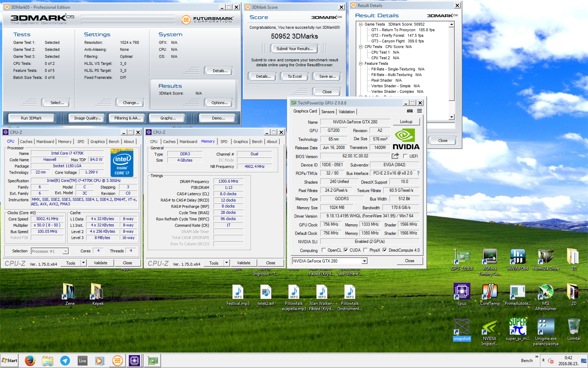
Task: Collapse the CPU Tests tree node
Action: tap(361, 47)
